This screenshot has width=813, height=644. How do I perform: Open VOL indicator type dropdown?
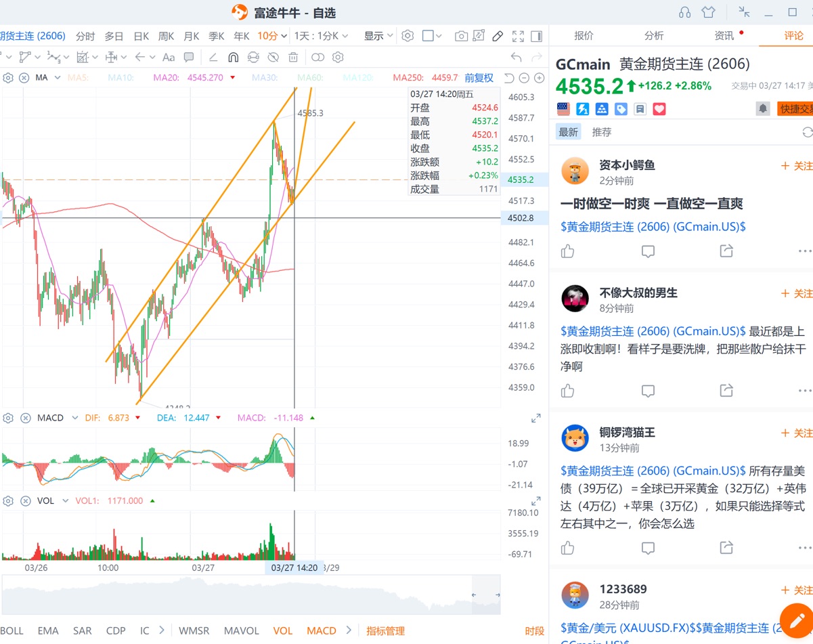(x=65, y=501)
